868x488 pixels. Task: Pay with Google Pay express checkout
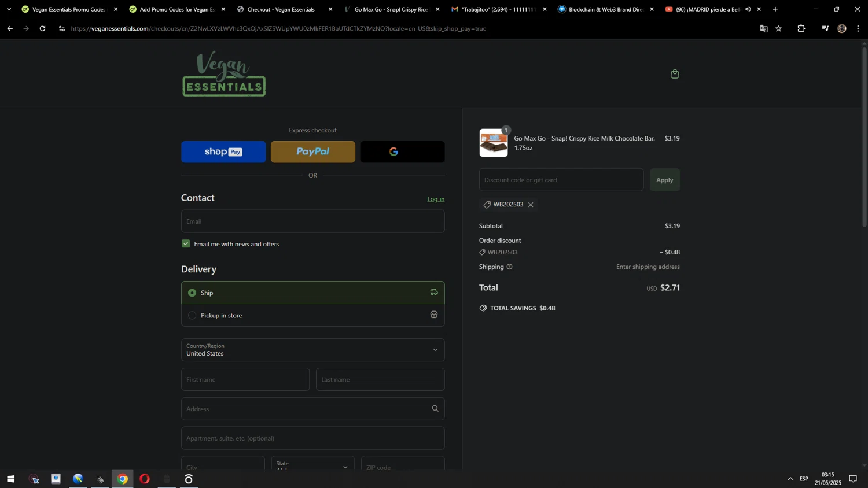pos(402,151)
